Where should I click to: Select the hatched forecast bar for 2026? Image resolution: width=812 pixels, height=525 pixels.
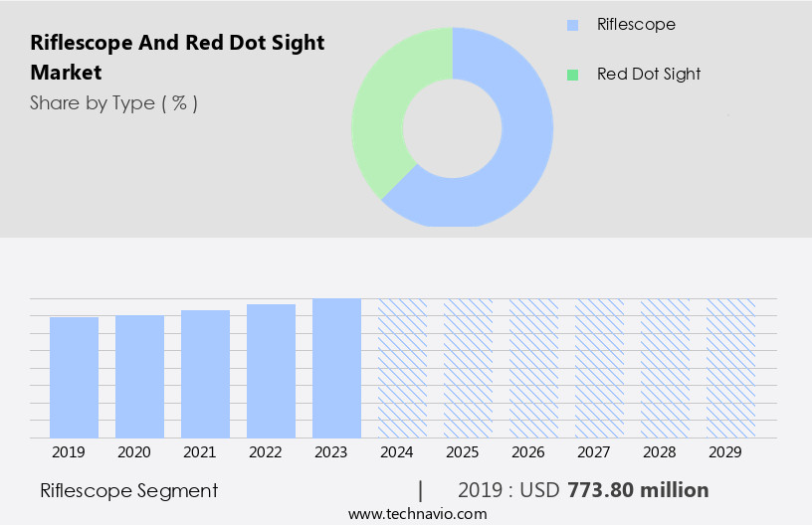pyautogui.click(x=533, y=368)
